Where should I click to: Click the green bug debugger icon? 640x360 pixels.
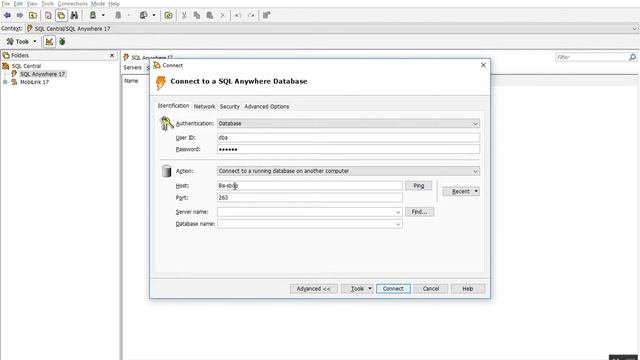(62, 42)
